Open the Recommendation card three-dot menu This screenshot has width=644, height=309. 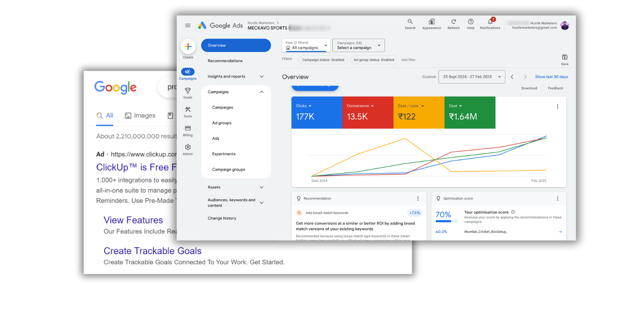[418, 198]
